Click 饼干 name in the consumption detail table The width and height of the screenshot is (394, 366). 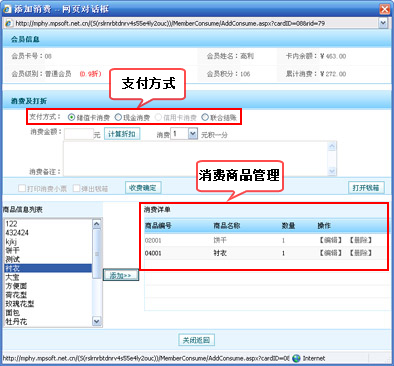220,240
